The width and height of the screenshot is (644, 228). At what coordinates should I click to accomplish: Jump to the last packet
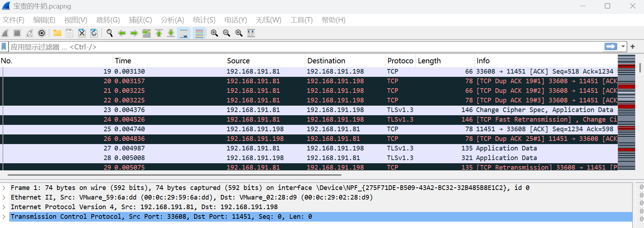(x=171, y=33)
